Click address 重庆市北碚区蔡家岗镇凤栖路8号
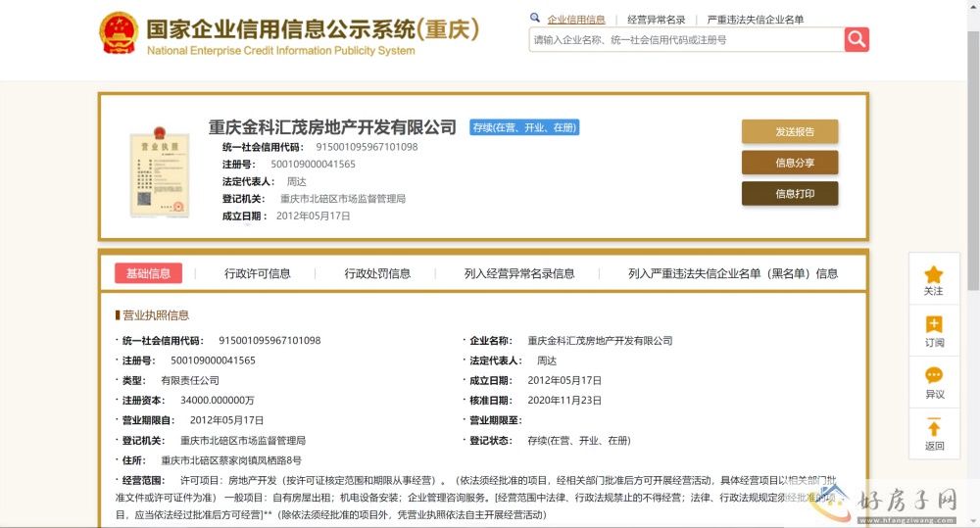Image resolution: width=980 pixels, height=528 pixels. point(231,460)
